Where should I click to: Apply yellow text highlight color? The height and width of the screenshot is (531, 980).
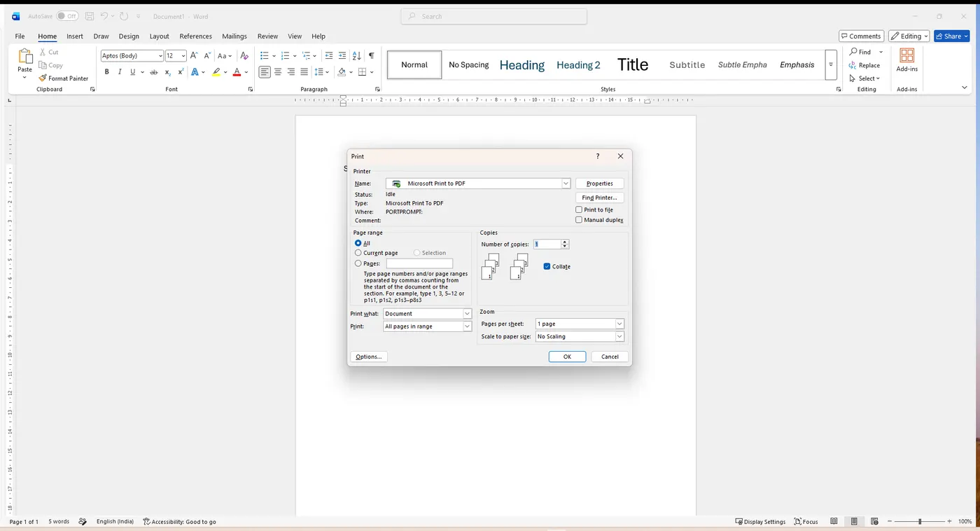click(216, 72)
